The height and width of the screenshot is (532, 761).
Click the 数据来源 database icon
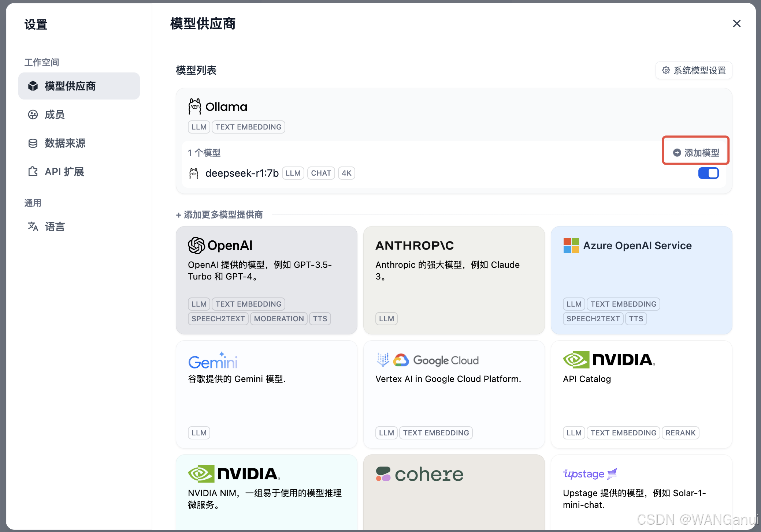coord(33,143)
